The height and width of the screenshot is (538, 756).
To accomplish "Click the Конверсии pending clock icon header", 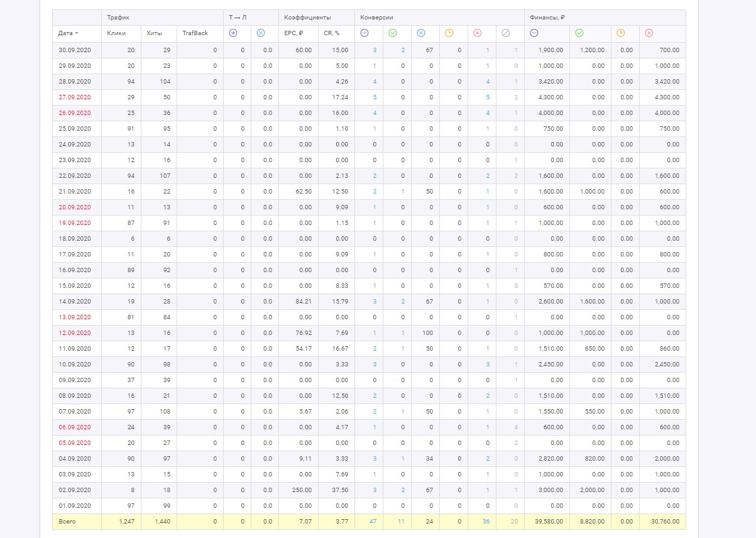I will [449, 33].
